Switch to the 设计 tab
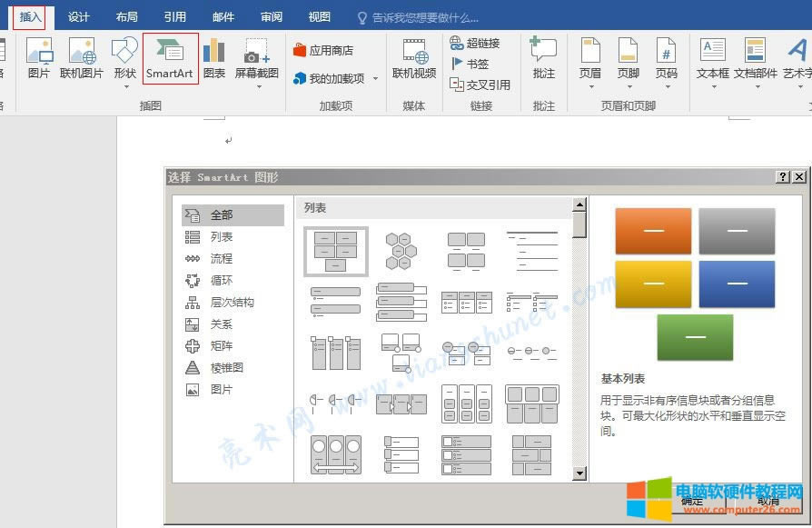 click(78, 17)
